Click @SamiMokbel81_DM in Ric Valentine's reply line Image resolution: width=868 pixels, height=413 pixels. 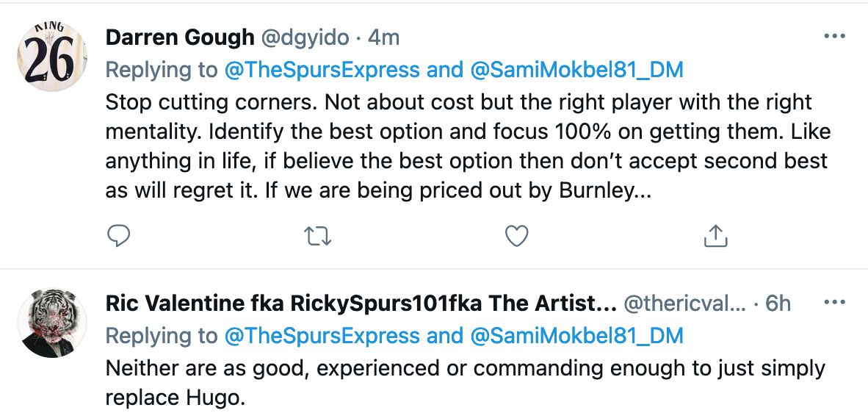coord(574,336)
